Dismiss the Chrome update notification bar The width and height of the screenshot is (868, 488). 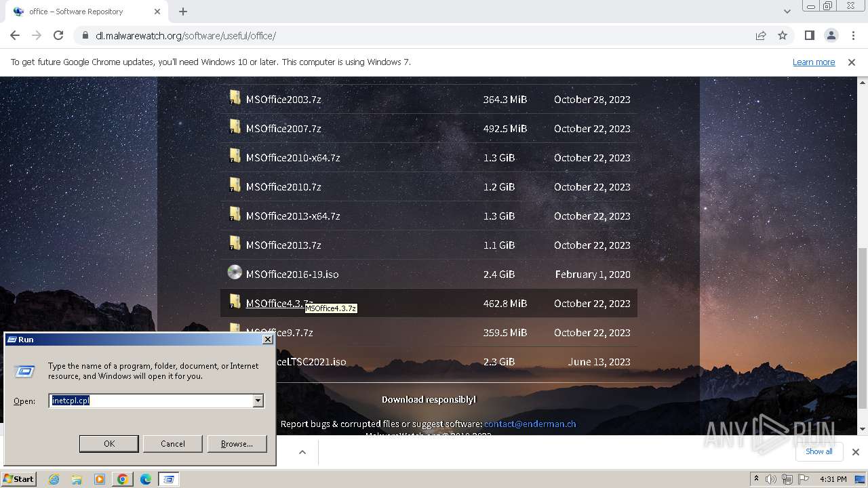coord(852,62)
